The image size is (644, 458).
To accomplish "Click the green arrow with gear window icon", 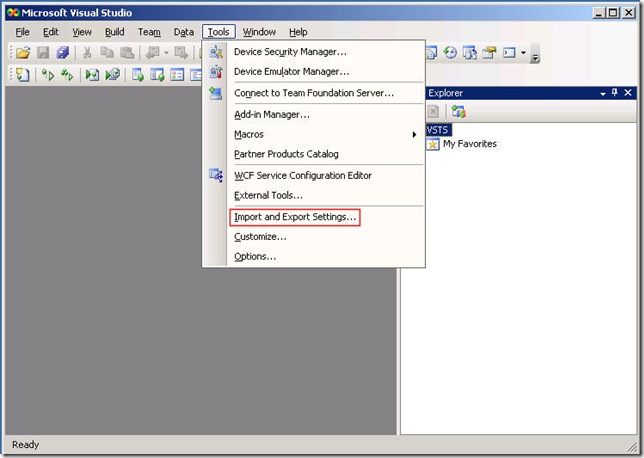I will pos(113,75).
